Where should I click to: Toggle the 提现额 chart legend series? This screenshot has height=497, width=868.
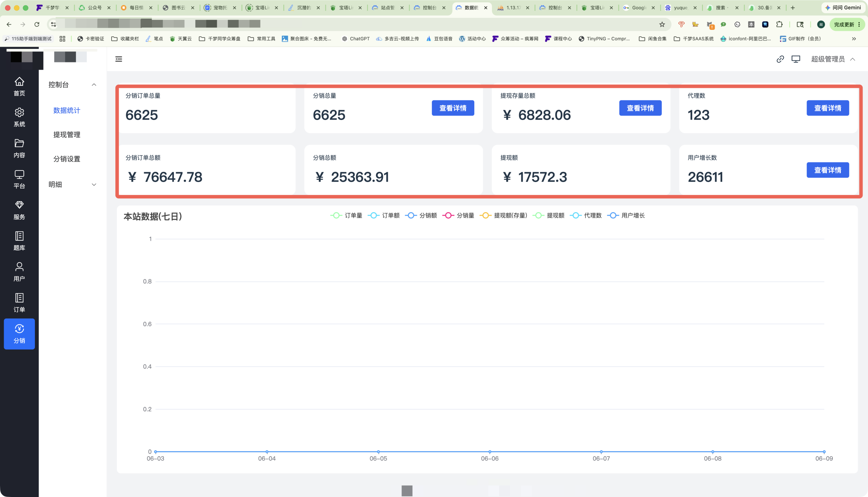pyautogui.click(x=548, y=215)
